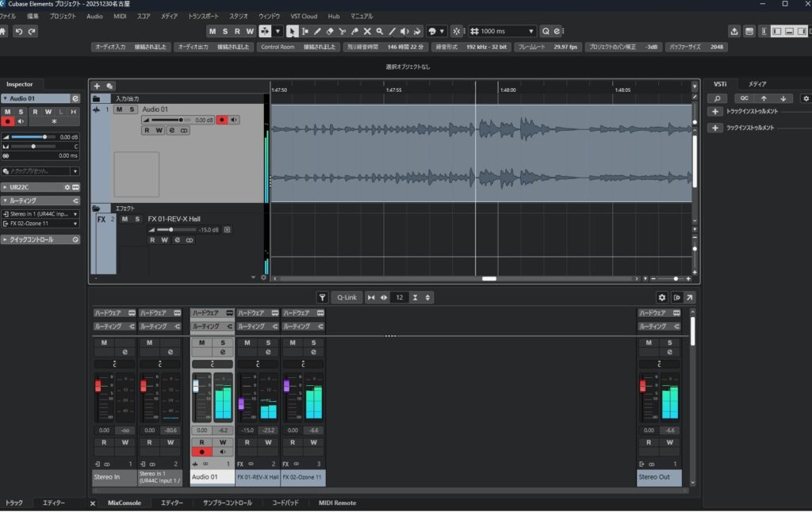Viewport: 812px width, 512px height.
Task: Mute the Audio 01 track in track list
Action: coord(119,109)
